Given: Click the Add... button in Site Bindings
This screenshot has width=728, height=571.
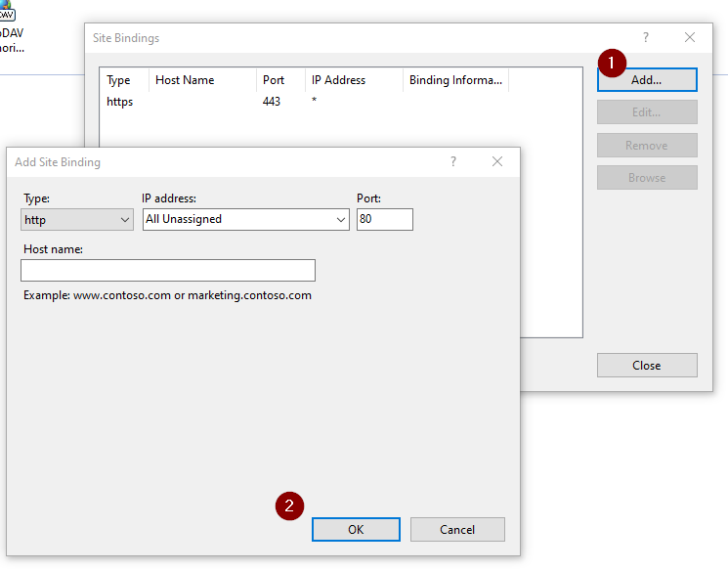Looking at the screenshot, I should tap(647, 80).
